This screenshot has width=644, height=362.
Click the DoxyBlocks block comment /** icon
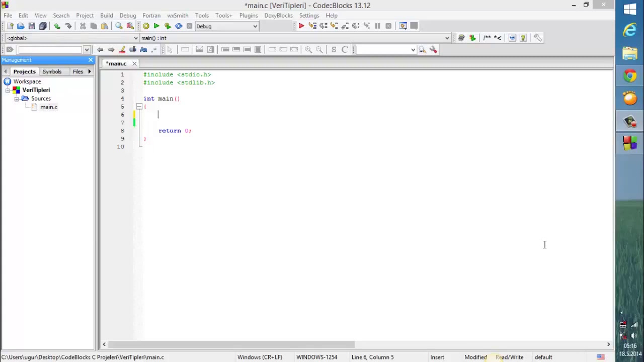487,38
